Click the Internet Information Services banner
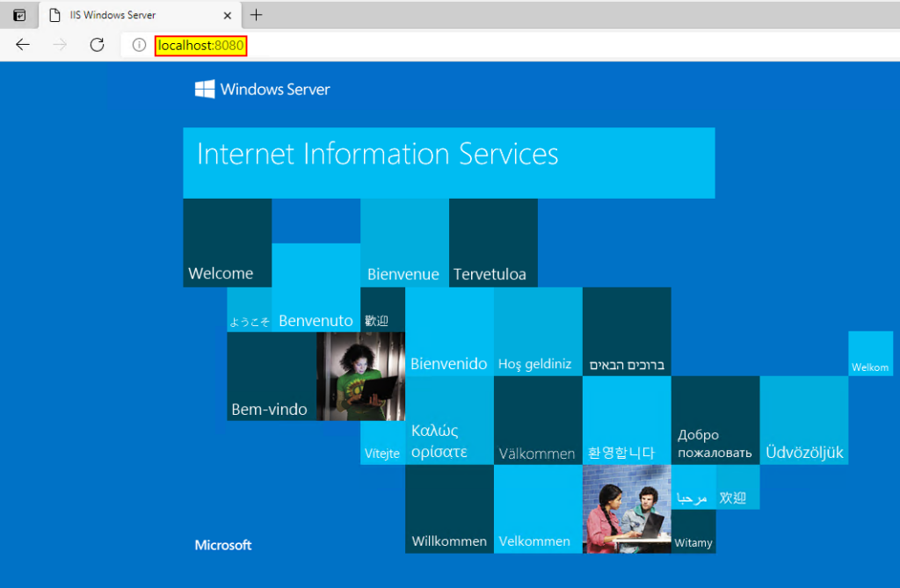 click(x=449, y=163)
